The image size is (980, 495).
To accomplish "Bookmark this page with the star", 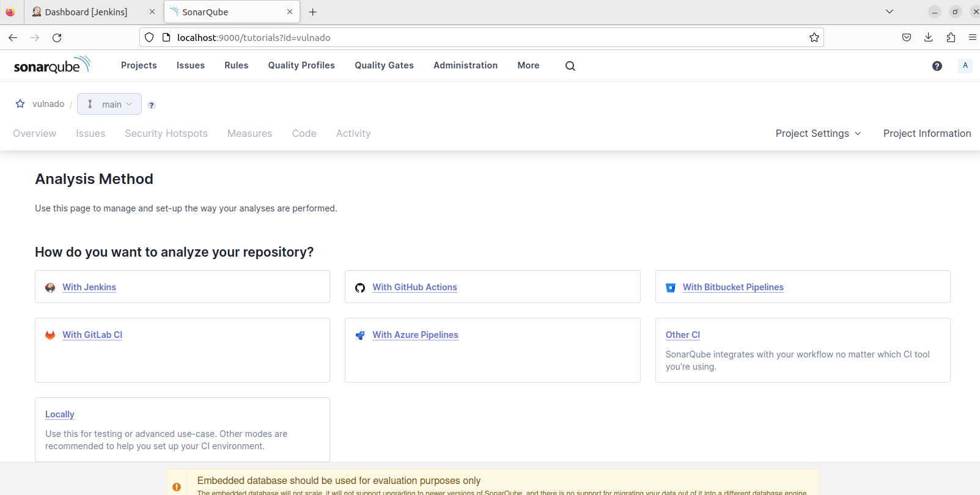I will click(x=814, y=37).
